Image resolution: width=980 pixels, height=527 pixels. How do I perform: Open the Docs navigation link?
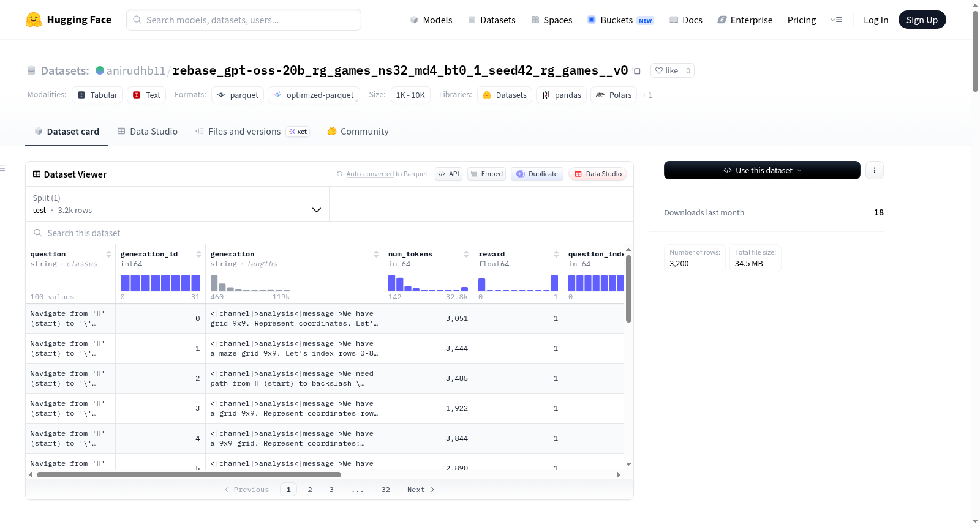pyautogui.click(x=685, y=20)
